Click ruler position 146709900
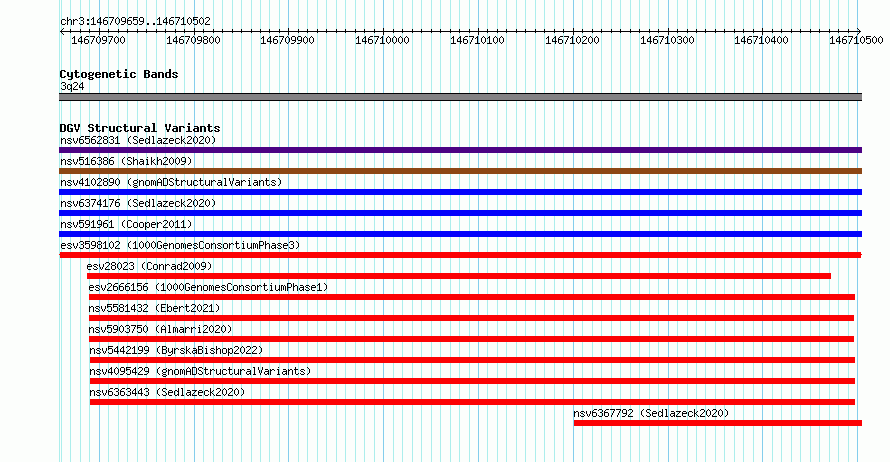The image size is (890, 462). coord(287,40)
